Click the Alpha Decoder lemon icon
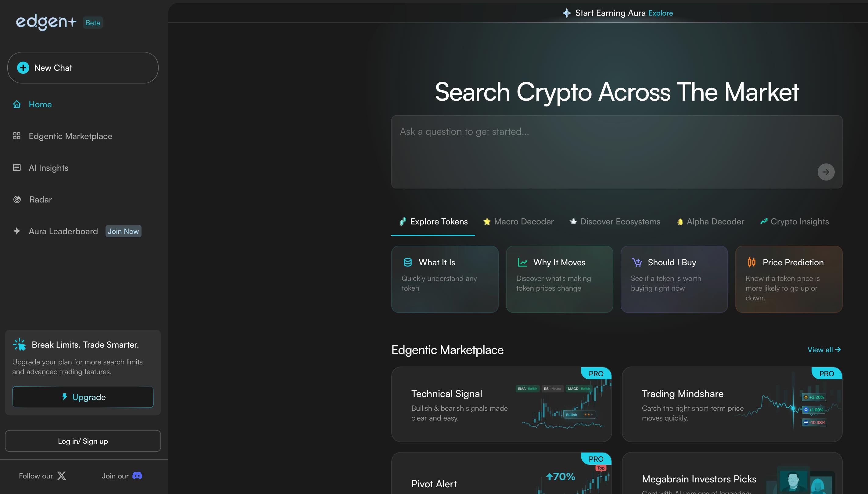The height and width of the screenshot is (494, 868). point(680,222)
